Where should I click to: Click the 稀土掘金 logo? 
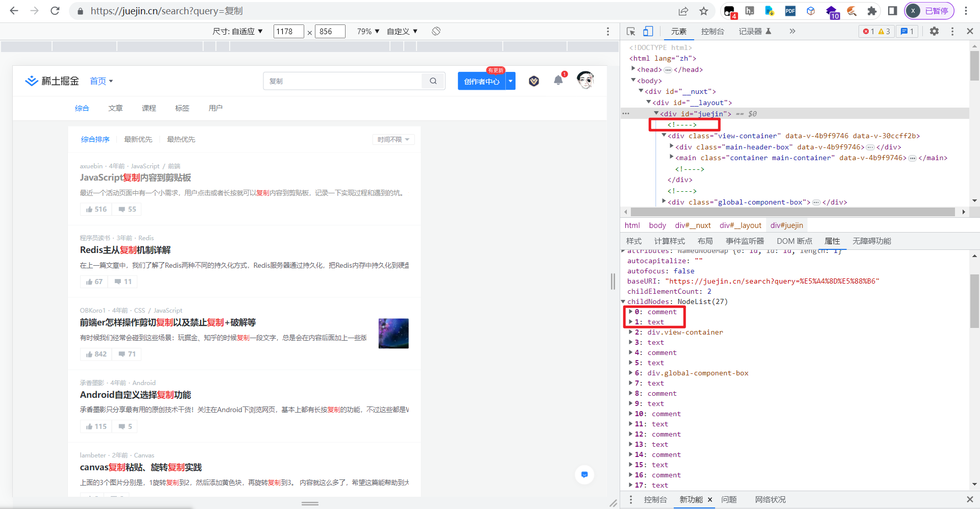52,81
